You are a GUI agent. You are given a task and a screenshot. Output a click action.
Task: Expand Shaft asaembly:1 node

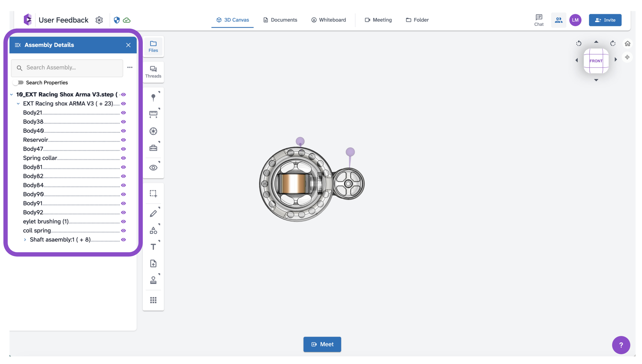click(25, 240)
